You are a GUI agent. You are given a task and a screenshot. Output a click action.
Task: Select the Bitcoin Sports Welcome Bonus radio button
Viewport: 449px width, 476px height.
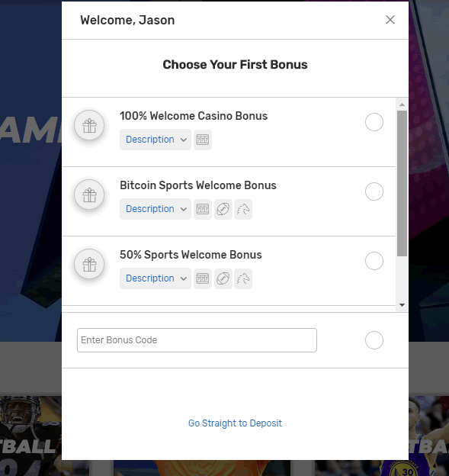(374, 191)
